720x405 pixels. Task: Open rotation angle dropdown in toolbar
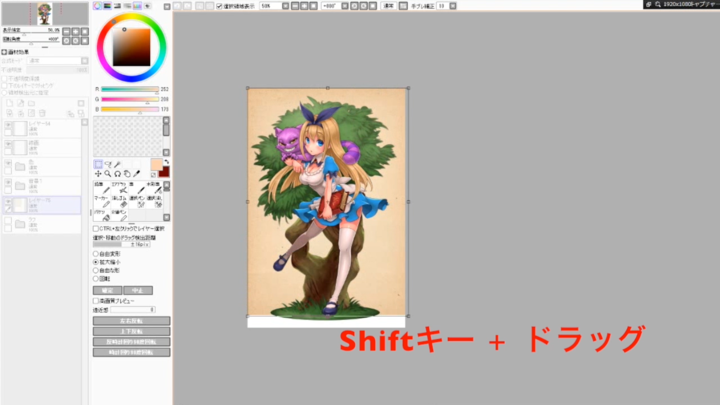click(345, 6)
